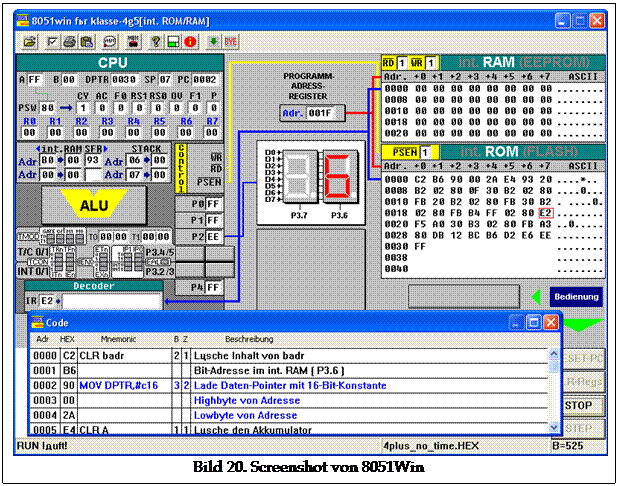Click the green down arrow below Bedienung
618x486 pixels.
coord(583,324)
